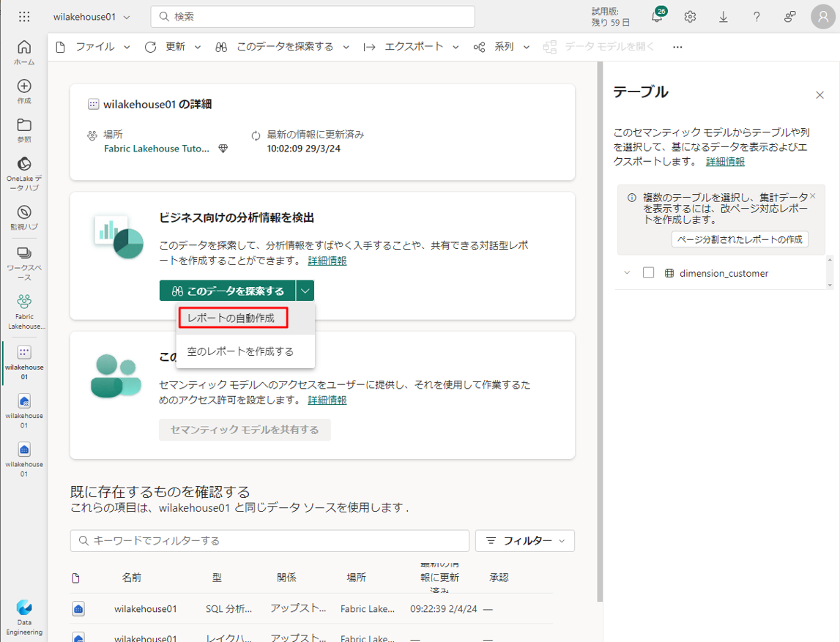The image size is (840, 642).
Task: Open the Fabric Lakehouse Tuto... location link
Action: (x=157, y=149)
